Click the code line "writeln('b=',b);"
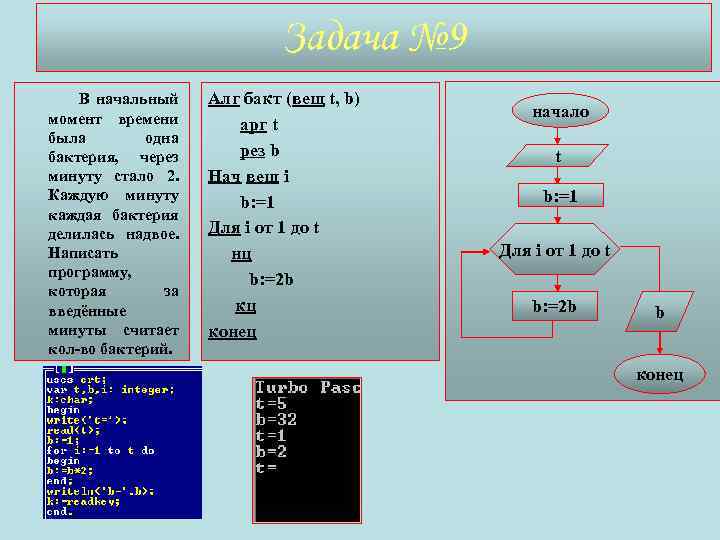The image size is (720, 540). 100,491
